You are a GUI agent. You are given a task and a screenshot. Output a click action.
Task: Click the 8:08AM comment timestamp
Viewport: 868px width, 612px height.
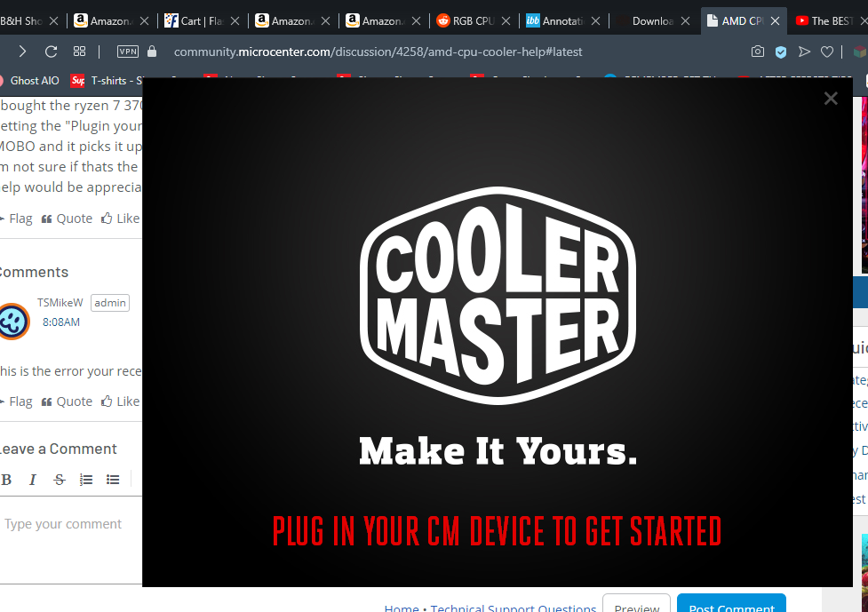pos(61,322)
